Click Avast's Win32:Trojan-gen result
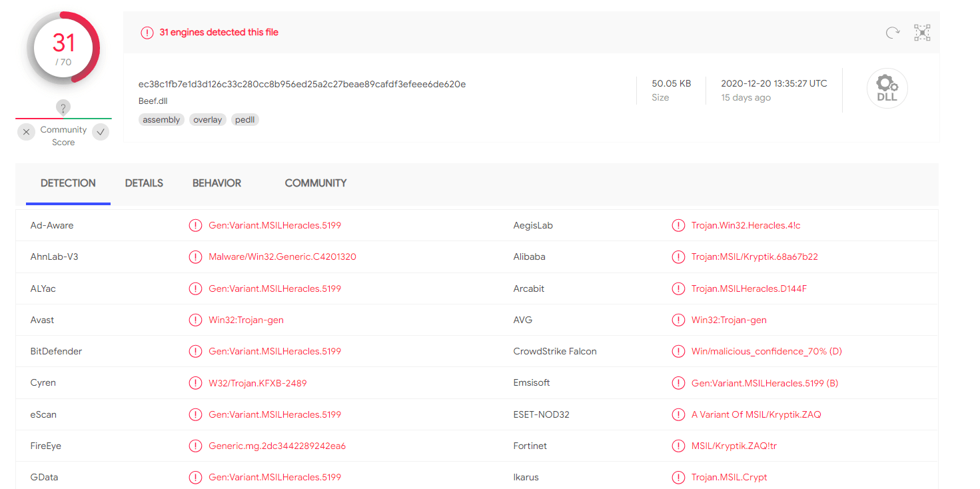This screenshot has width=980, height=489. point(246,320)
